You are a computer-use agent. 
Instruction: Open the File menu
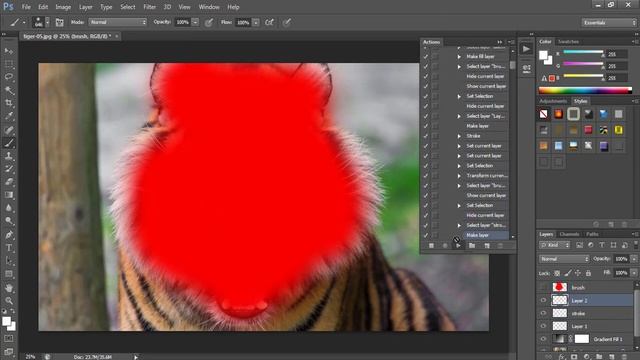click(x=26, y=7)
